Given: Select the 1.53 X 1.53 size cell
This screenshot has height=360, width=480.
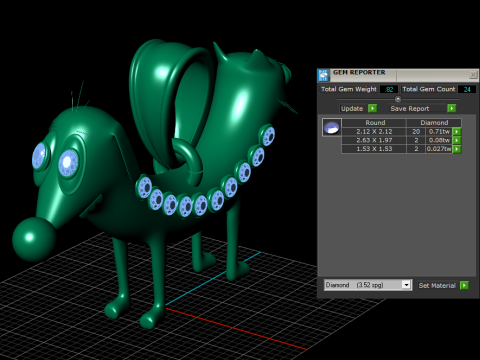Looking at the screenshot, I should pos(374,149).
